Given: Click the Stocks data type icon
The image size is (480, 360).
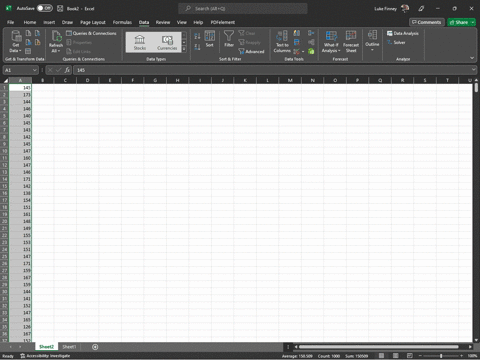Looking at the screenshot, I should pos(140,42).
